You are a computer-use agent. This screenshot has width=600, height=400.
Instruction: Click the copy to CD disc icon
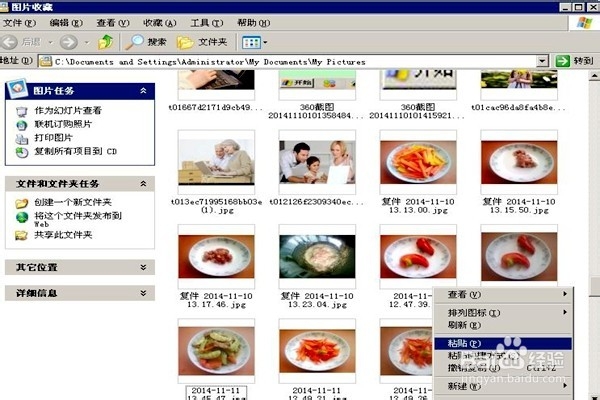click(x=22, y=152)
